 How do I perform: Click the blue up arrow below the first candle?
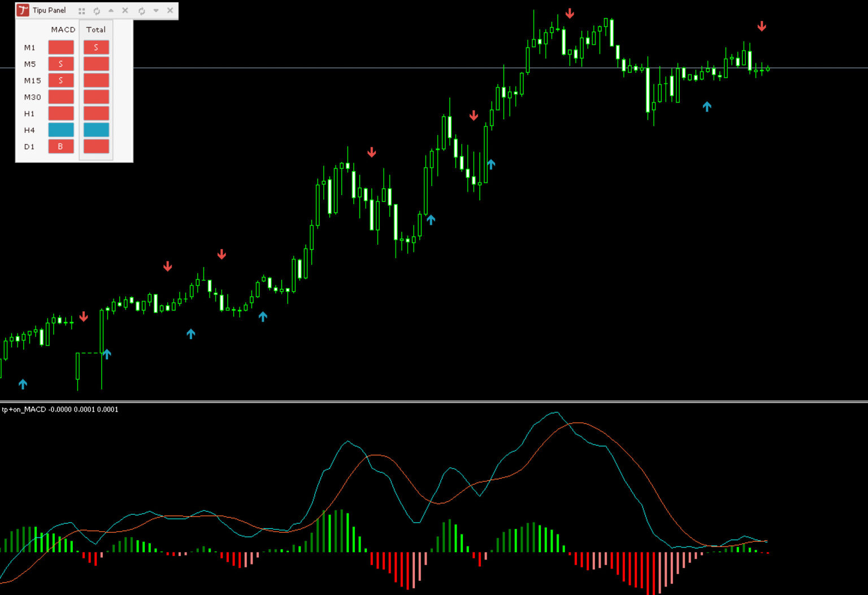click(23, 384)
